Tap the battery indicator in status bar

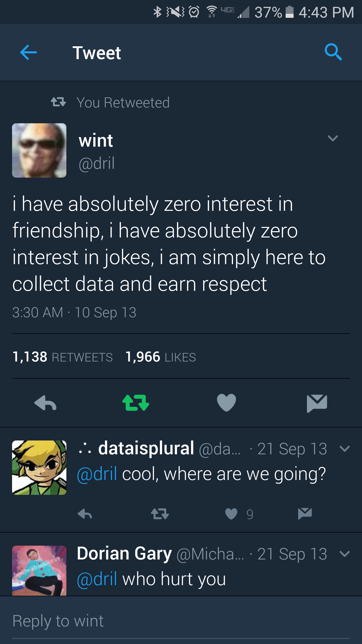[x=290, y=12]
